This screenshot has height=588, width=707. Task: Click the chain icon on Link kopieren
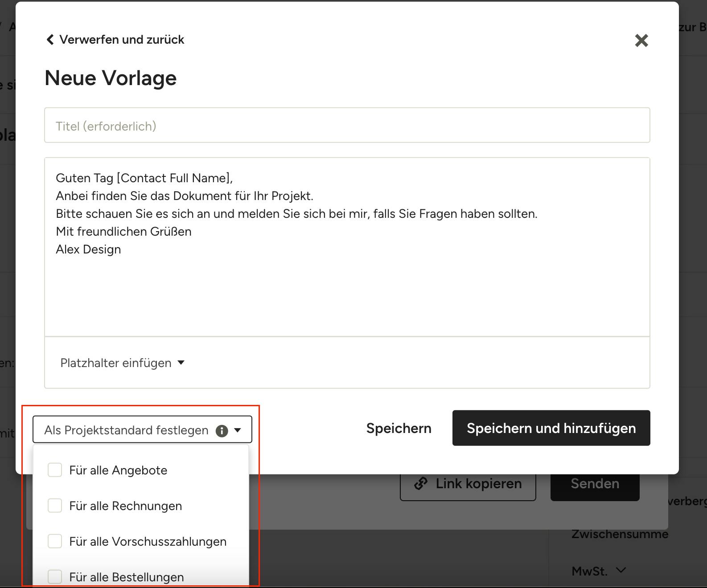point(421,484)
